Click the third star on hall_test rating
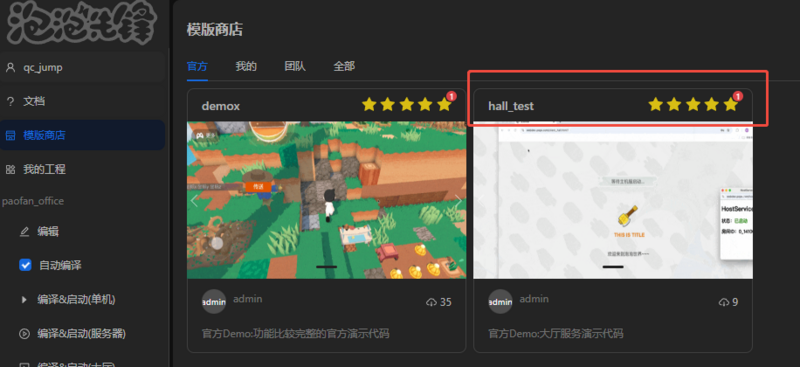The height and width of the screenshot is (367, 800). (x=693, y=105)
